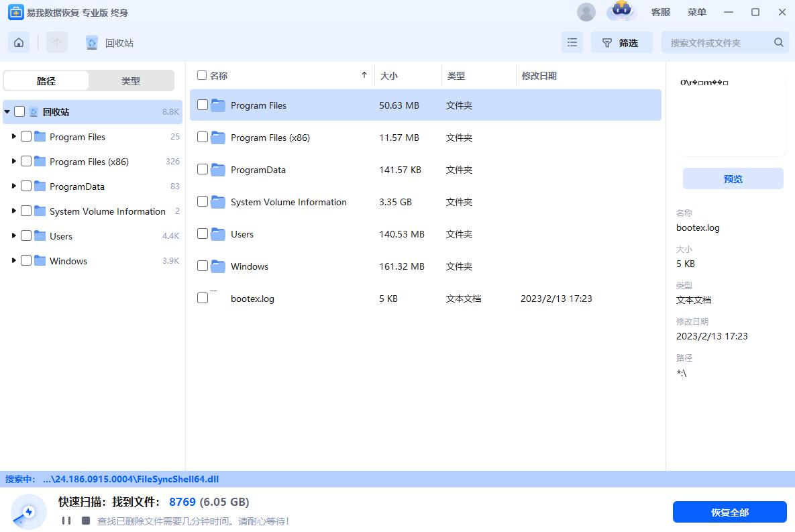
Task: Expand the Users folder in the sidebar
Action: coord(14,236)
